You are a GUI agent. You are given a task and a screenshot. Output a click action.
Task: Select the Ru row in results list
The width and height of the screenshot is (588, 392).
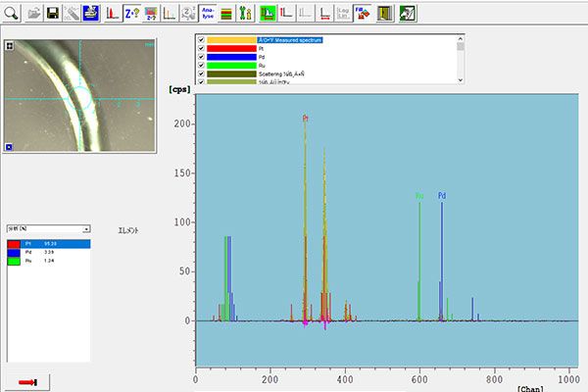[47, 261]
